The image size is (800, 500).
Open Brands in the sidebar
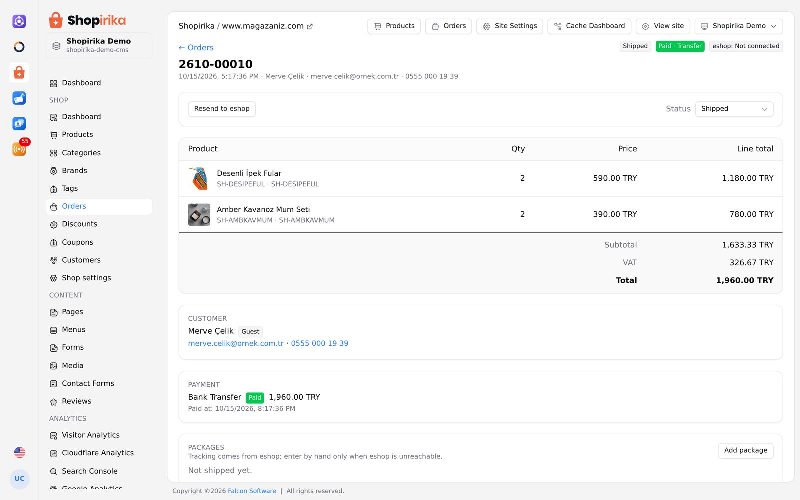pyautogui.click(x=74, y=170)
